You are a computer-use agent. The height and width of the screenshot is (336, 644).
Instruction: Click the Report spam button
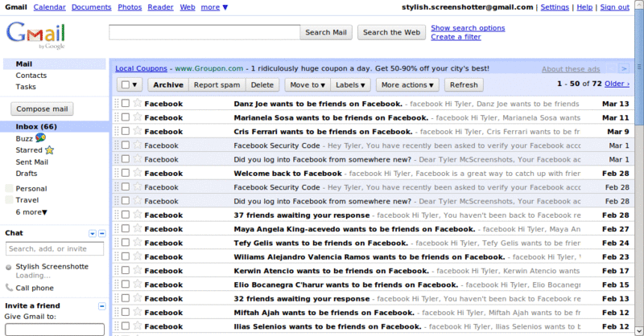point(217,85)
